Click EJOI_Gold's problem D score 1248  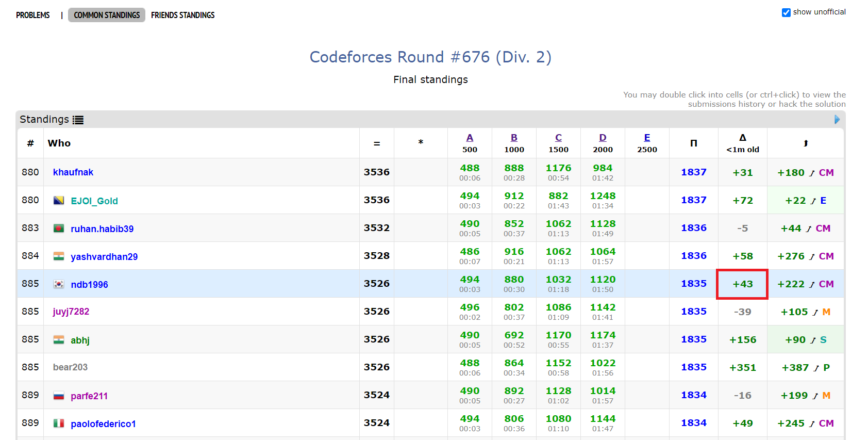603,196
